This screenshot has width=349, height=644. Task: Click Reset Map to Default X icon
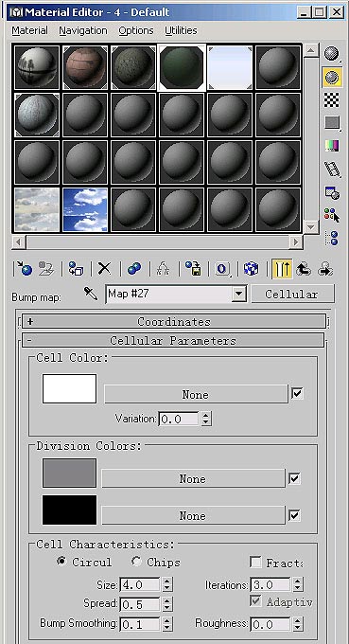104,269
